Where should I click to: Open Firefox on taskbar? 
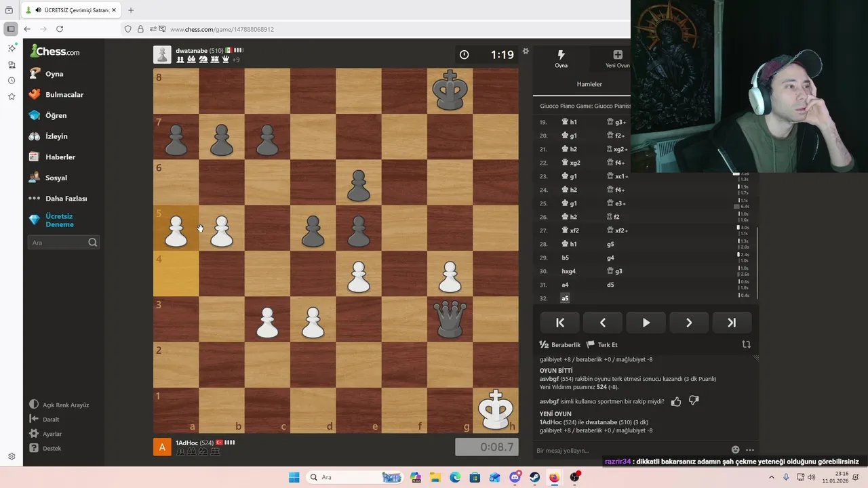click(554, 477)
